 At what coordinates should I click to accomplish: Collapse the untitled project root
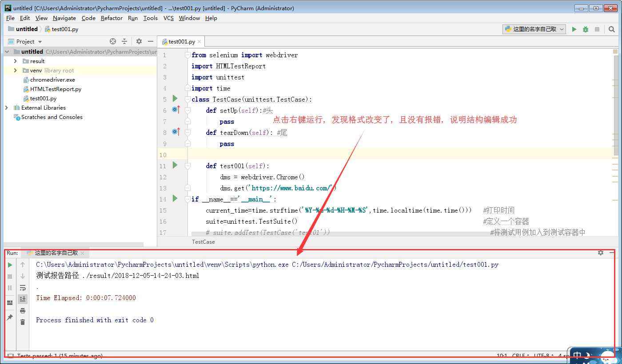coord(7,51)
